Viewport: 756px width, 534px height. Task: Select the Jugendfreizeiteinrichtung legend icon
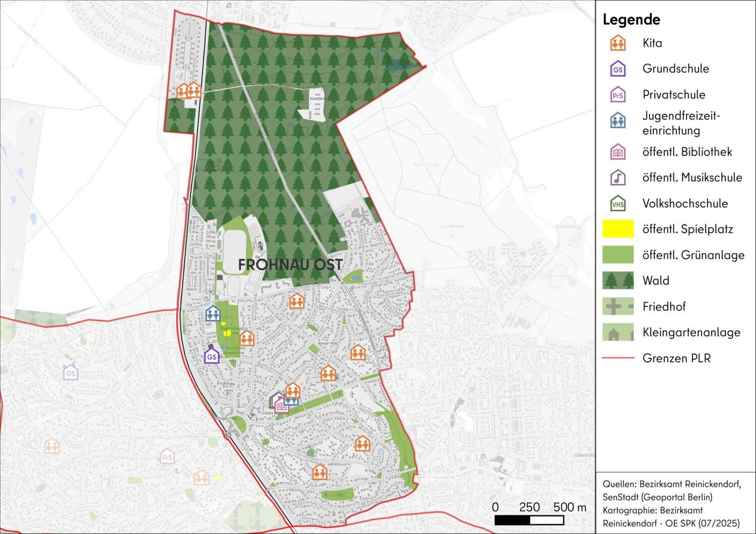pyautogui.click(x=617, y=121)
